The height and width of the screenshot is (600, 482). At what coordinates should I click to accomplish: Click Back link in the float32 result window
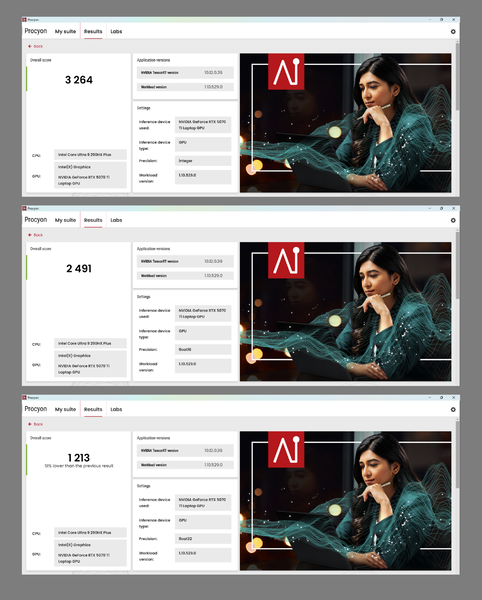click(38, 424)
